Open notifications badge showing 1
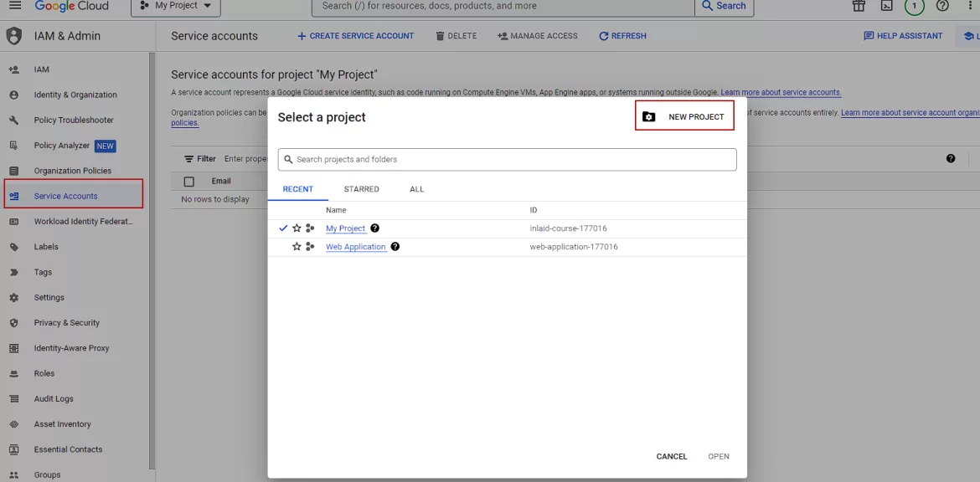Image resolution: width=980 pixels, height=482 pixels. pyautogui.click(x=915, y=6)
